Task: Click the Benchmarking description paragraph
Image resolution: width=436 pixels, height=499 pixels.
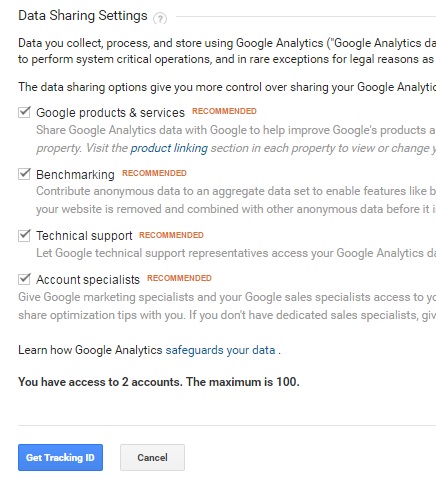Action: click(236, 200)
